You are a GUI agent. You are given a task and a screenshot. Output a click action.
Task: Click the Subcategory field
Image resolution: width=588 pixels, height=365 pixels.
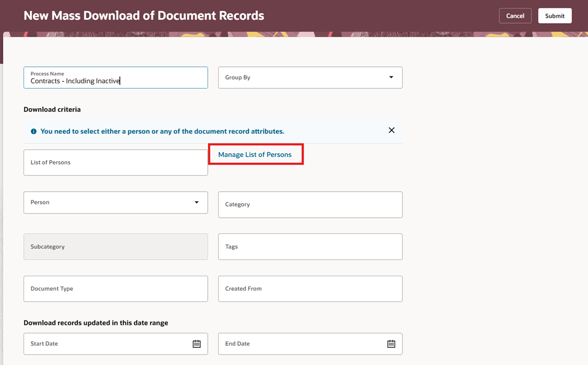click(x=115, y=247)
